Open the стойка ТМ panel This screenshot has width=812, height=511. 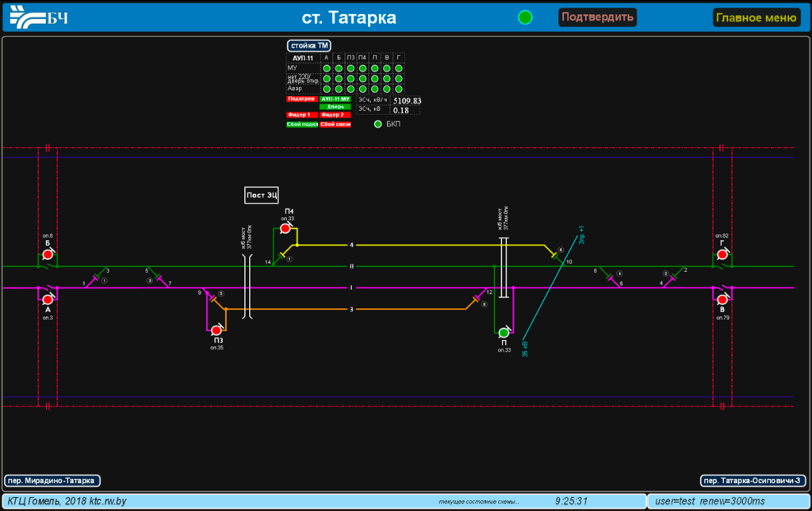308,46
